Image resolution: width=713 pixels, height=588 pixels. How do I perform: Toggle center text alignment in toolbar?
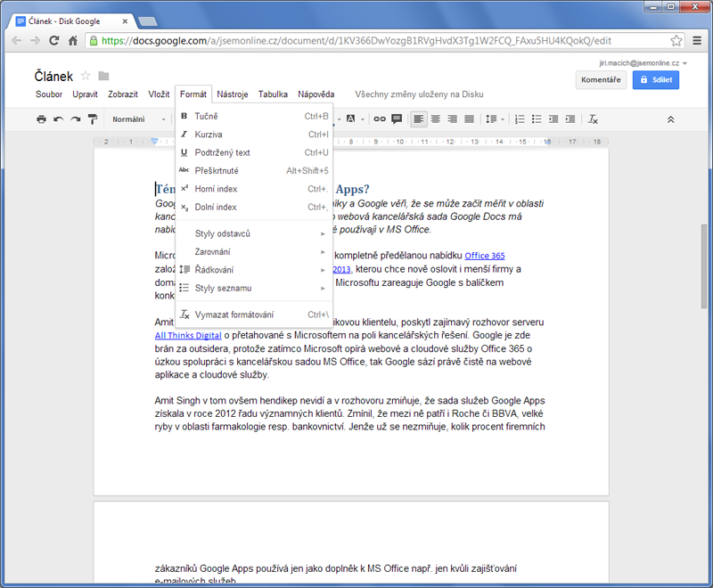436,119
